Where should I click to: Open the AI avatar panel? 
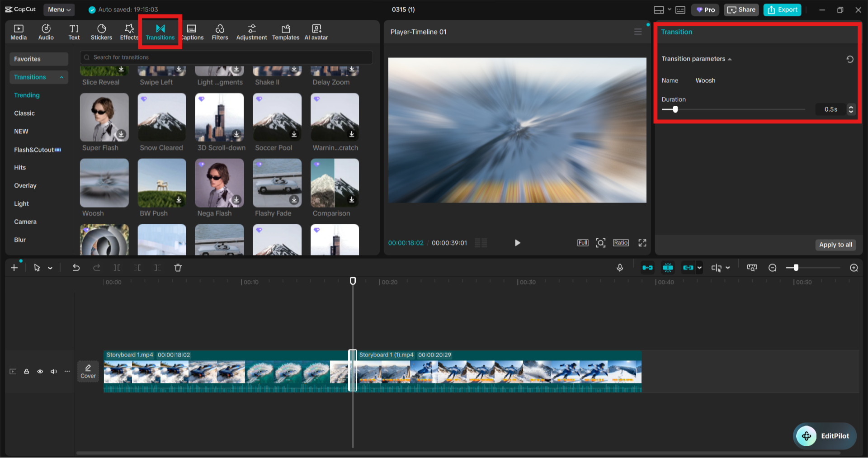point(316,32)
